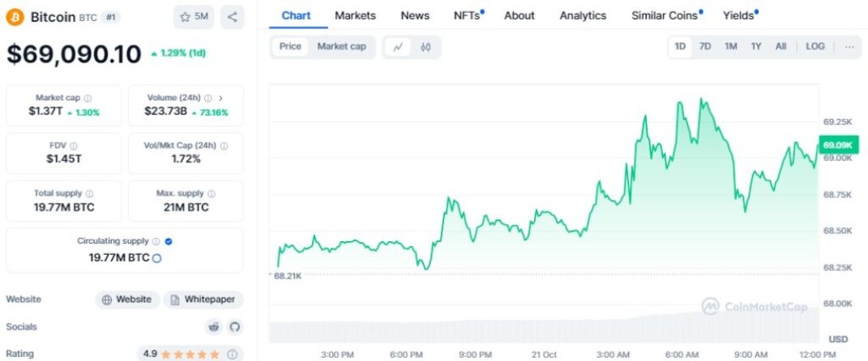
Task: Select the 7D time range
Action: 705,46
